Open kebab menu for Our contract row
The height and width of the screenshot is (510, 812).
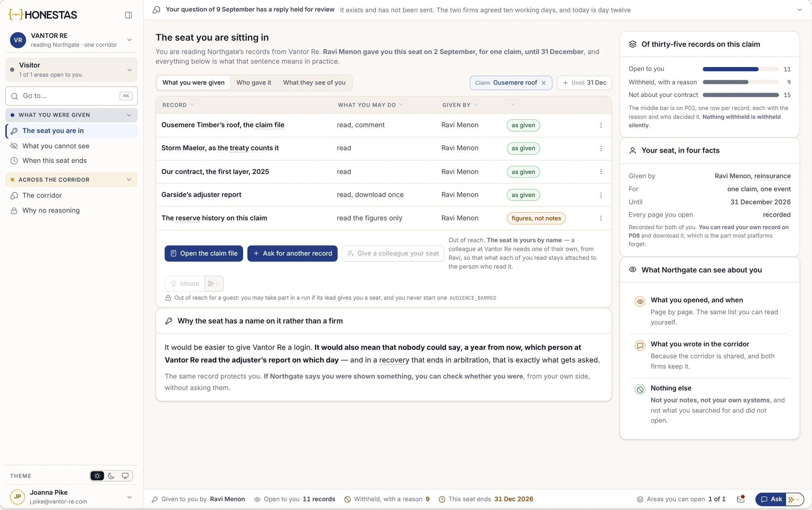(601, 171)
